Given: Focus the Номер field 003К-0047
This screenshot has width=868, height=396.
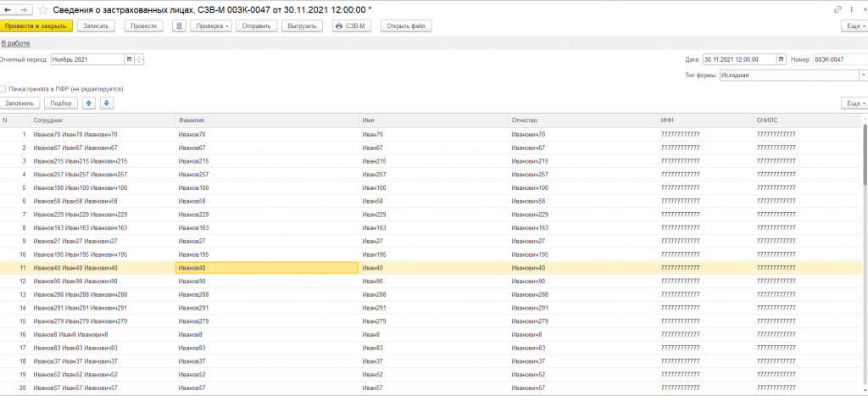Looking at the screenshot, I should [x=840, y=59].
